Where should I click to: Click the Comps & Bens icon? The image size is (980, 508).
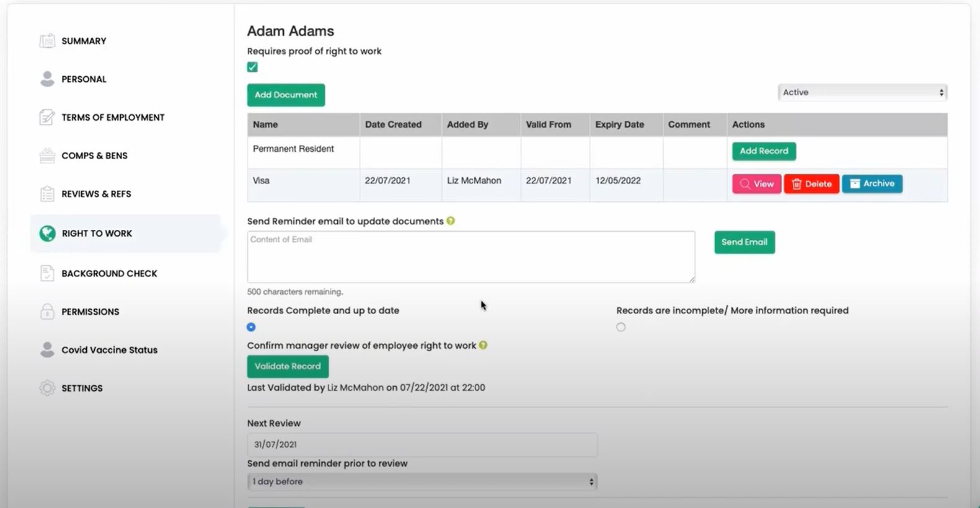coord(47,155)
